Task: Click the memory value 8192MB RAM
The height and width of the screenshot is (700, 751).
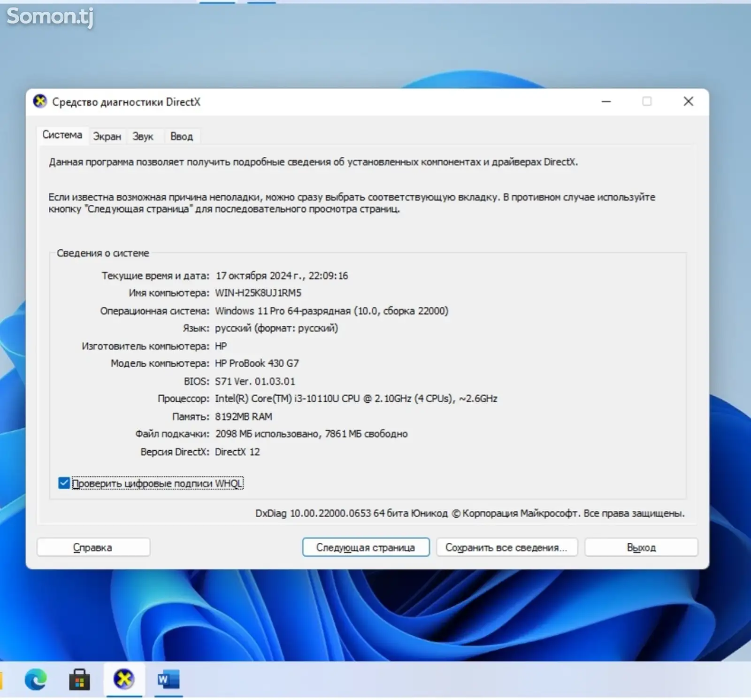Action: 243,416
